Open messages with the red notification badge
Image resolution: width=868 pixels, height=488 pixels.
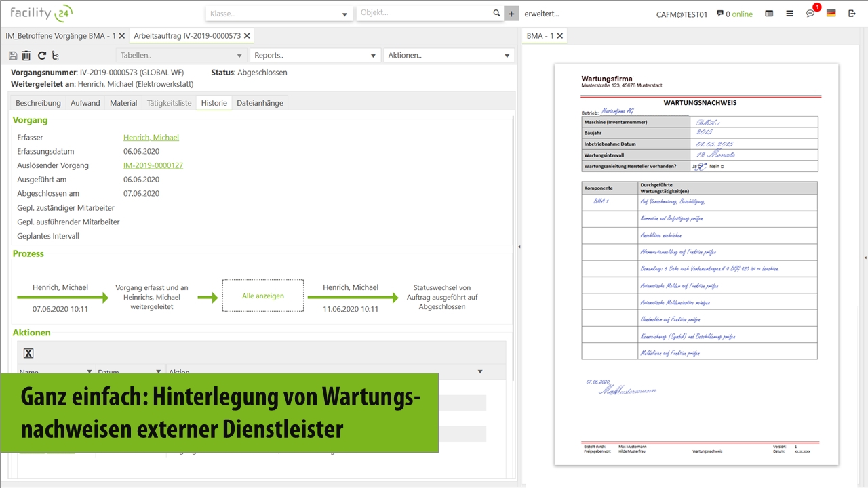pos(812,12)
